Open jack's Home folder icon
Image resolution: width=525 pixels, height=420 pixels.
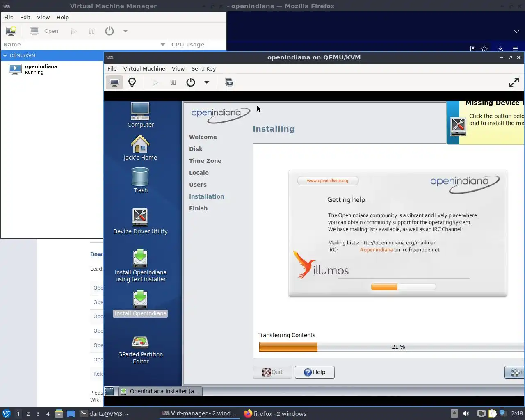[x=140, y=148]
